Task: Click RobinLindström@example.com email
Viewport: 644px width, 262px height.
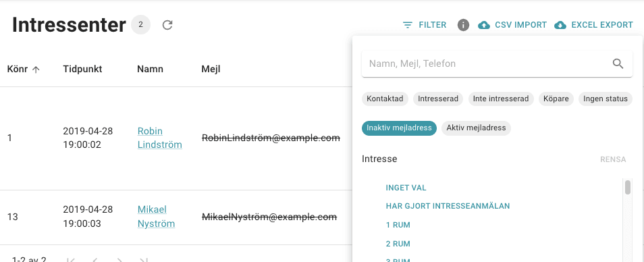Action: [x=271, y=138]
